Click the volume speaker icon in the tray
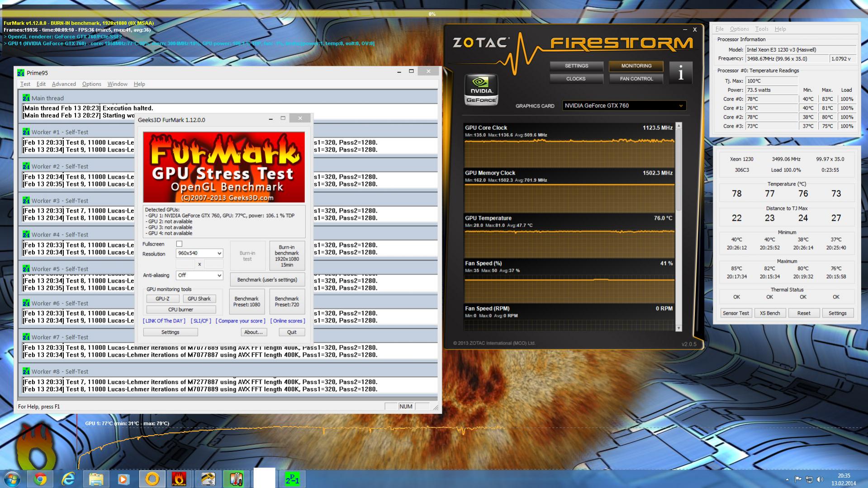 pyautogui.click(x=820, y=479)
